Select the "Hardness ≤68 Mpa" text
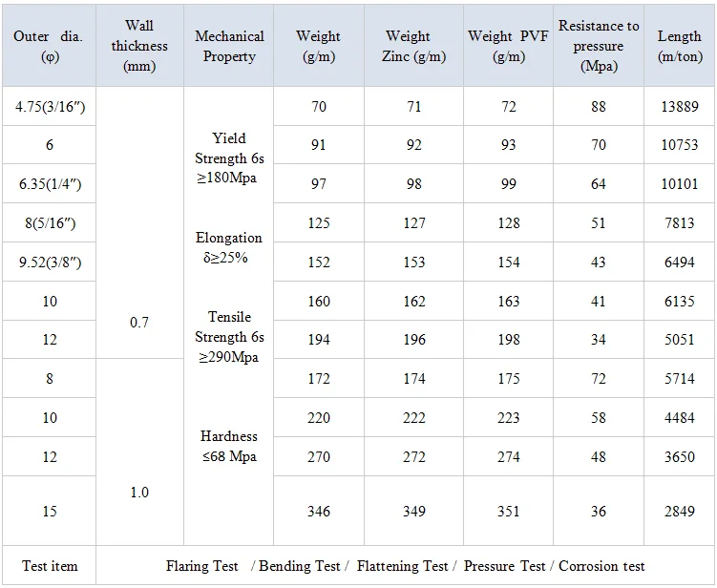Screen dimensions: 717x588 [x=229, y=446]
